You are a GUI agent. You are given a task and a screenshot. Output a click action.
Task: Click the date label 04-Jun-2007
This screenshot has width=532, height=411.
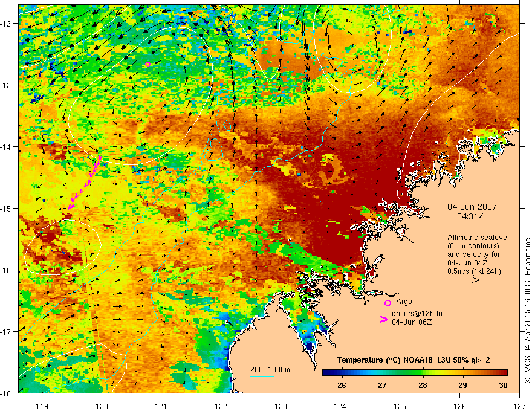[472, 207]
